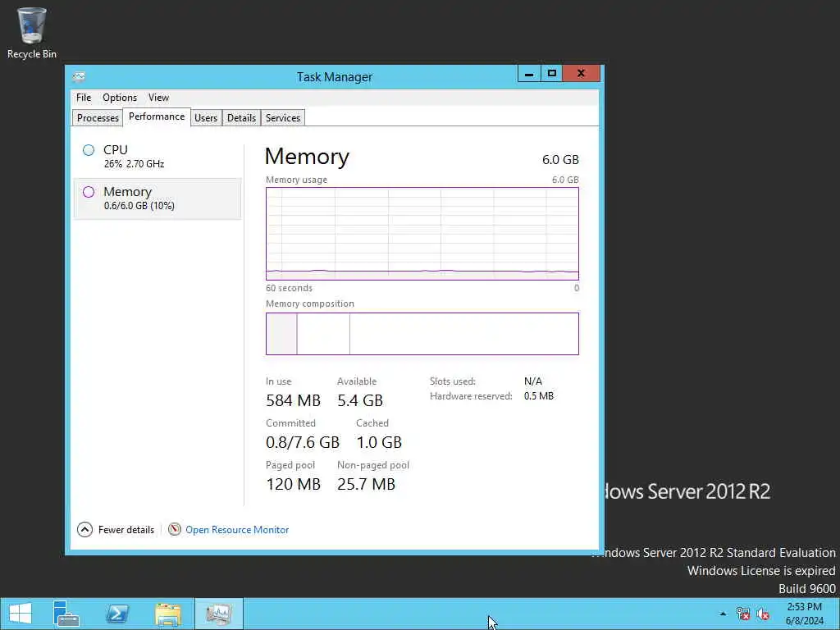Click the Slots used N/A value
The width and height of the screenshot is (840, 630).
pyautogui.click(x=533, y=381)
